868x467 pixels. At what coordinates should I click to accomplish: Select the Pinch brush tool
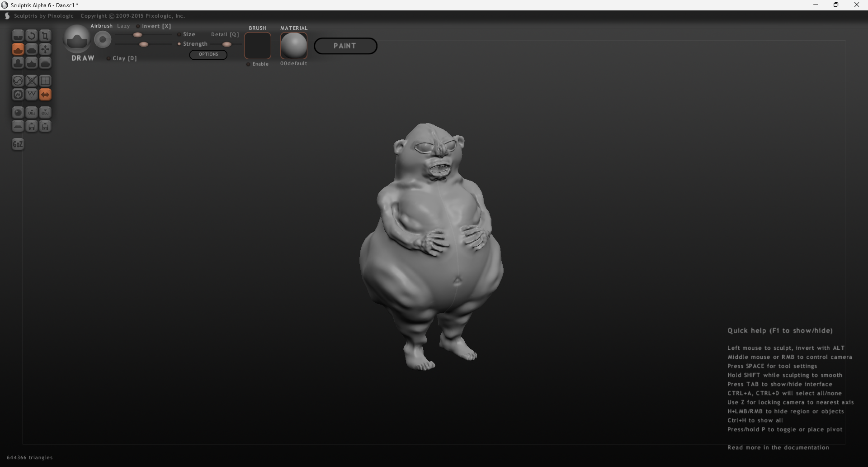pos(32,63)
